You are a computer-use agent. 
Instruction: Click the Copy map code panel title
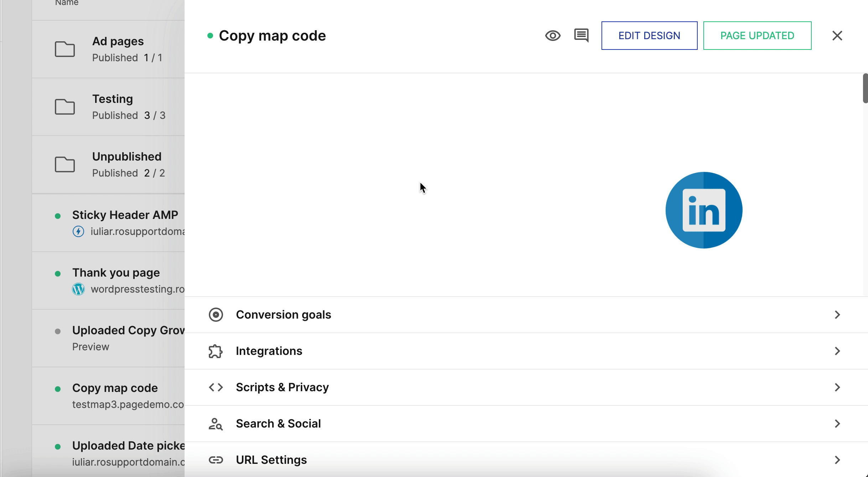click(x=272, y=36)
